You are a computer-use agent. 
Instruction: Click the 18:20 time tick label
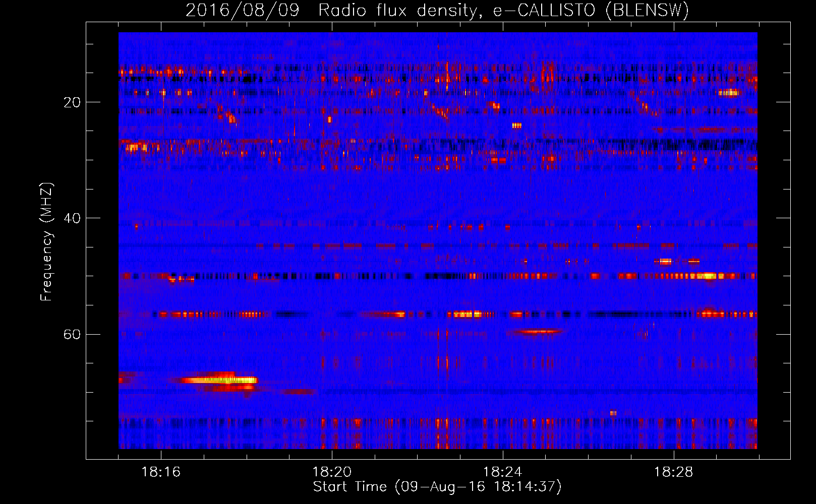332,472
